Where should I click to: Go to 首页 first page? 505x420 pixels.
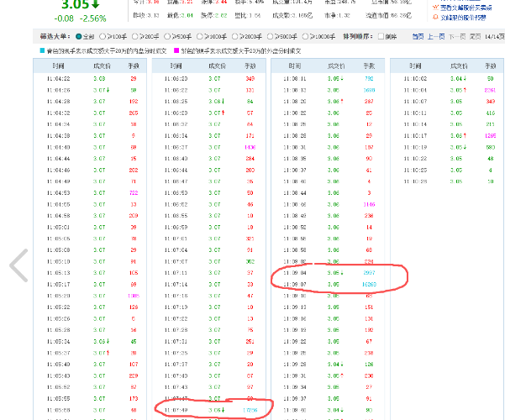pyautogui.click(x=418, y=37)
